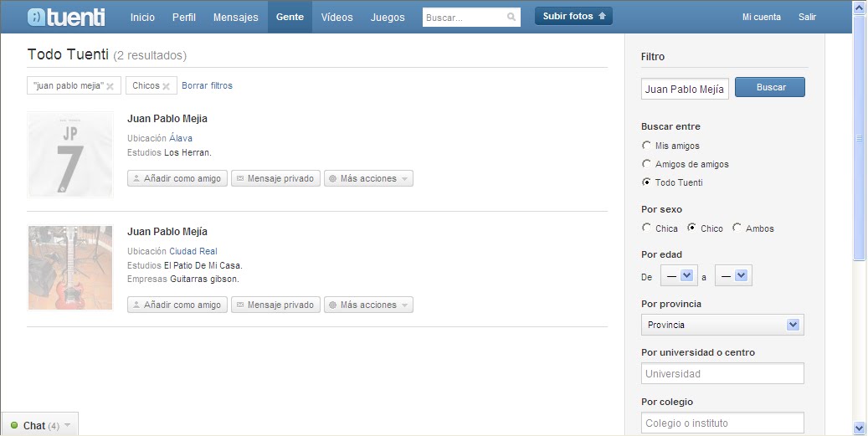Choose Ambos gender filter
Screen dimensions: 868x436
click(x=737, y=228)
